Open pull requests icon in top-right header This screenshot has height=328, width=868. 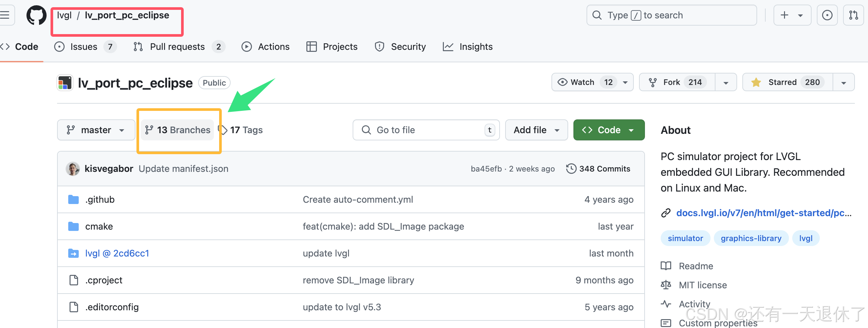pos(853,15)
